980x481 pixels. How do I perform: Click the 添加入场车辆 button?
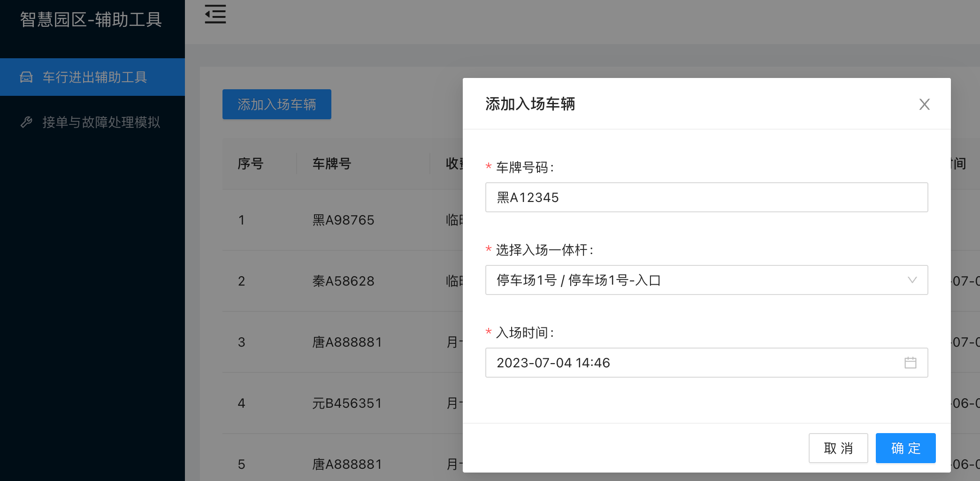click(276, 104)
